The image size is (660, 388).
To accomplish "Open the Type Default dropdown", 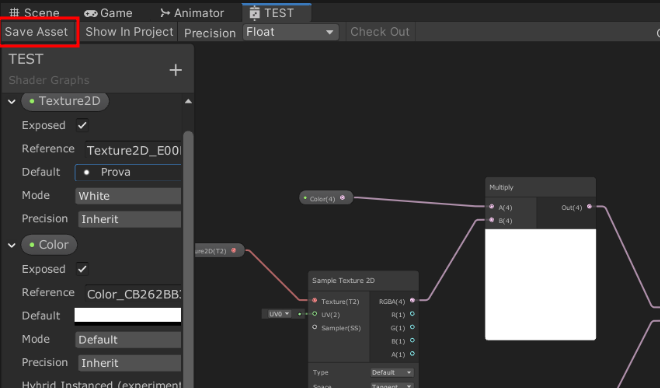I will [392, 372].
